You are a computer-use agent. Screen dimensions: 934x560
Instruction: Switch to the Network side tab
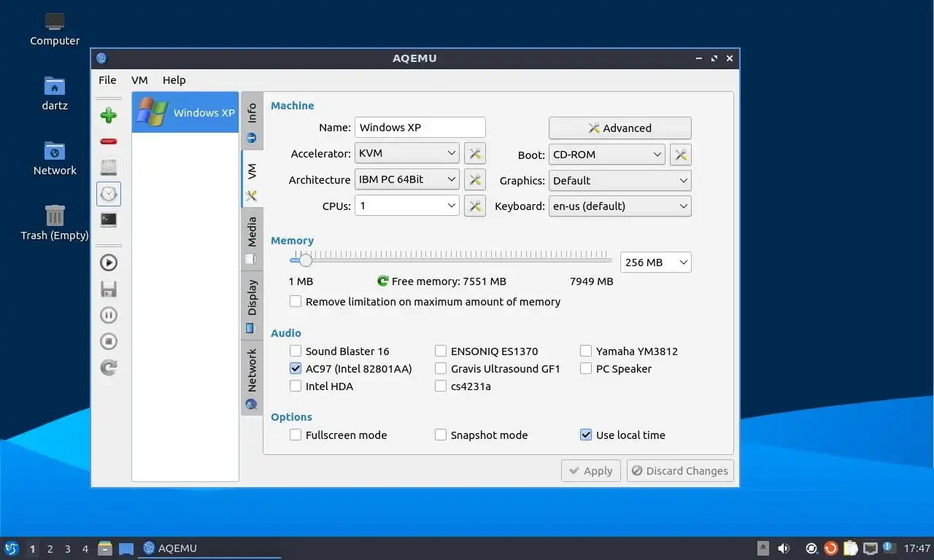[252, 378]
